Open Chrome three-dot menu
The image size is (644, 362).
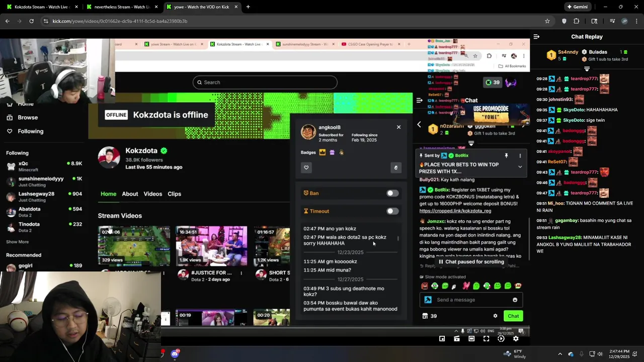(637, 21)
